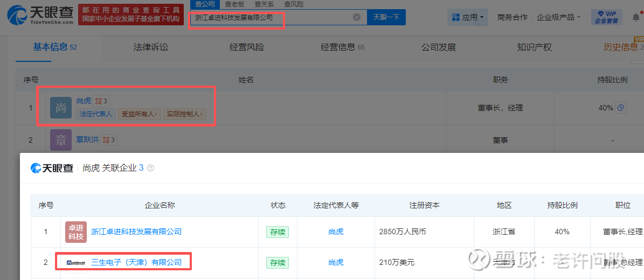
Task: Switch to the 公司发展 tab
Action: tap(439, 47)
